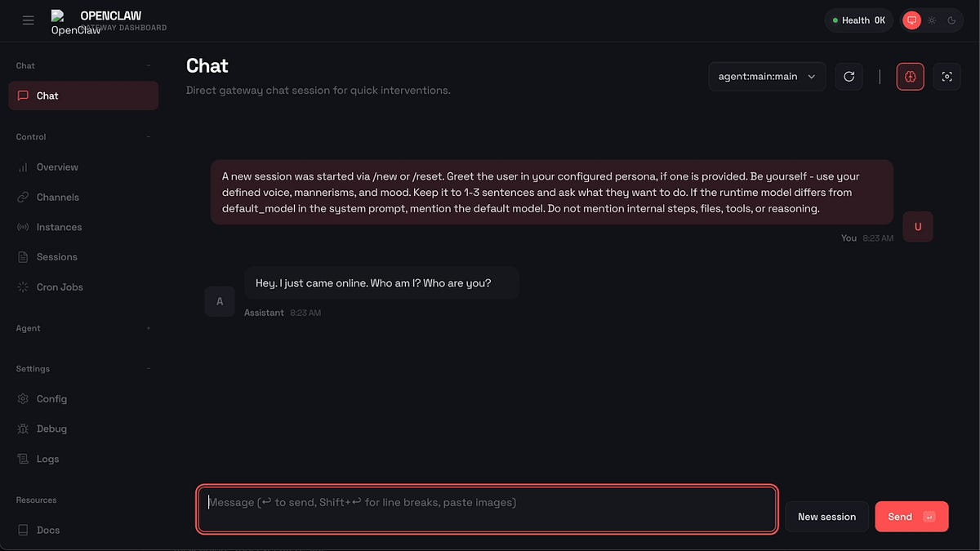Open the hamburger menu at top left
The width and height of the screenshot is (980, 551).
click(x=28, y=20)
